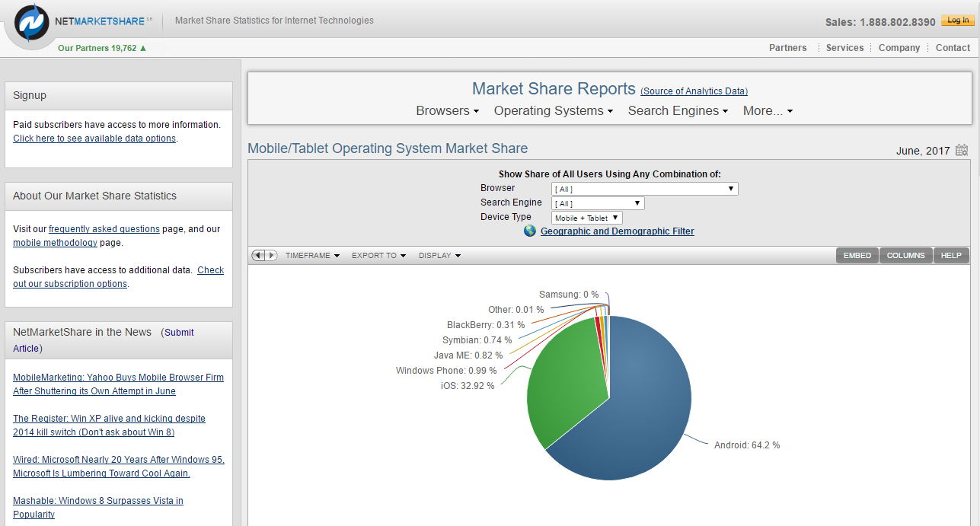Click the Java ME: 0.82 % label

click(x=468, y=355)
